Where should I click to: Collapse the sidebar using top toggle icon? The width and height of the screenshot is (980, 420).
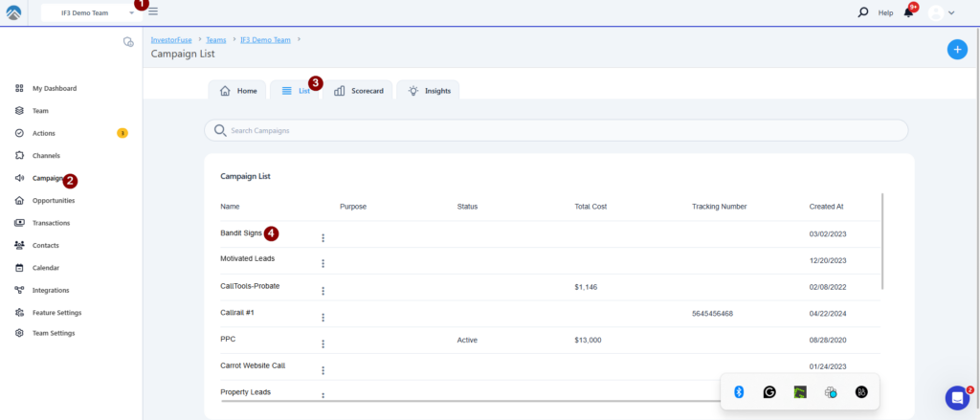pos(128,42)
